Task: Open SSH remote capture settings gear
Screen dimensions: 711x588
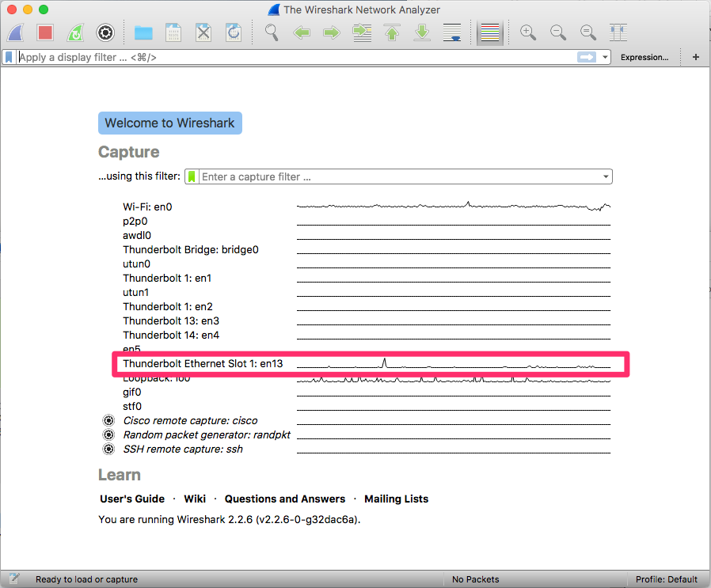Action: 108,450
